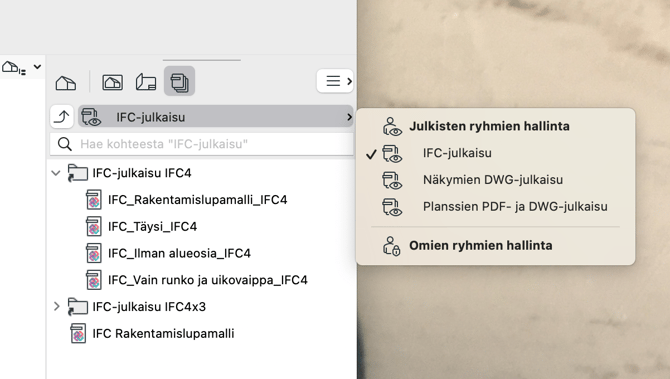Select IFC-julkaisu IFC4x3 folder row
This screenshot has width=670, height=379.
(202, 306)
